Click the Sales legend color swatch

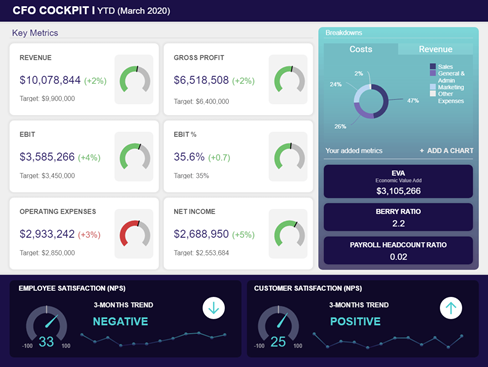[x=433, y=66]
